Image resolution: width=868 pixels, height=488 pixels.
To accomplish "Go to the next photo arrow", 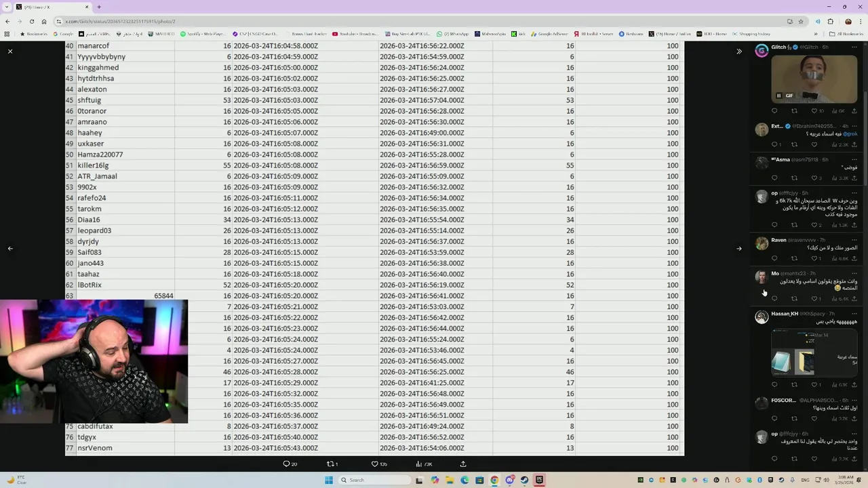I will tap(739, 248).
